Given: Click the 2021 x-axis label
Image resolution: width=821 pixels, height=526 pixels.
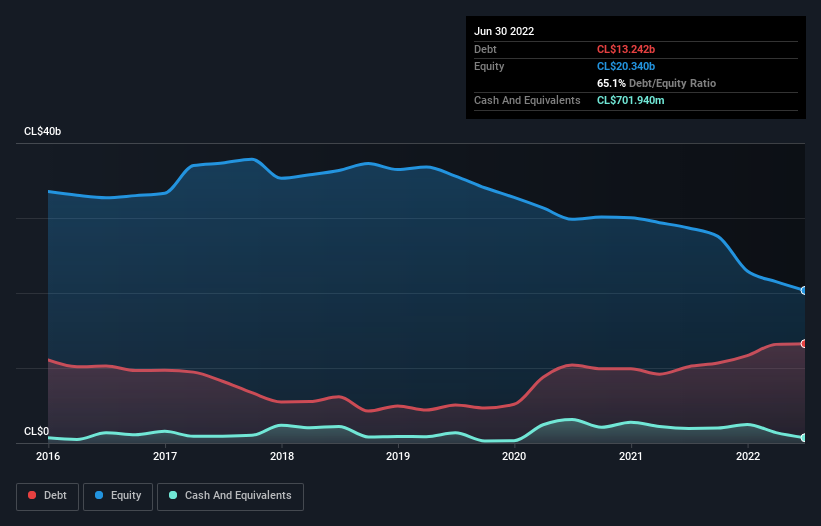Looking at the screenshot, I should point(631,456).
